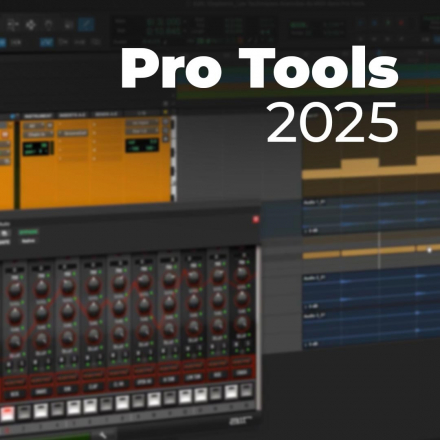This screenshot has height=440, width=440.
Task: Open the INSTRUMENT column header on orange track
Action: [x=38, y=116]
